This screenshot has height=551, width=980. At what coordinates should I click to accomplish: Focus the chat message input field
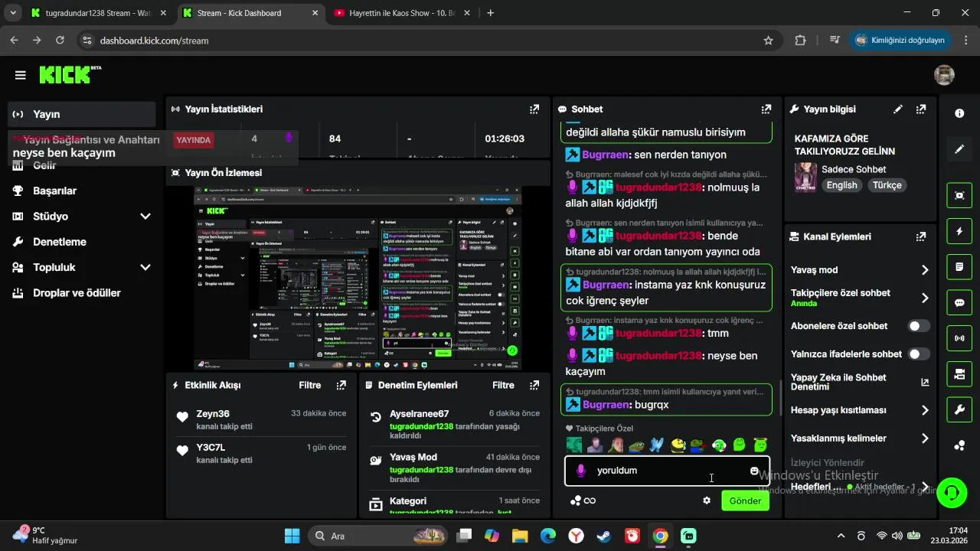(x=666, y=471)
